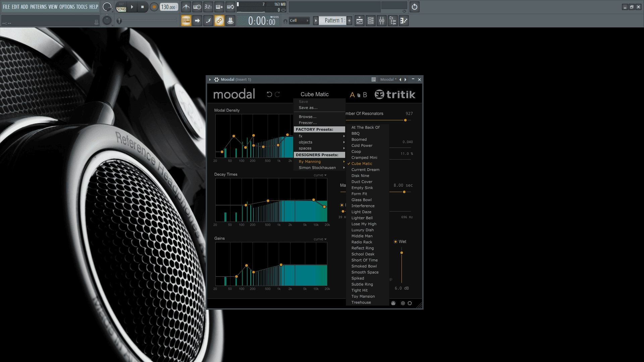The width and height of the screenshot is (644, 362).
Task: Click the Moodal plugin options gear in title bar
Action: (217, 79)
